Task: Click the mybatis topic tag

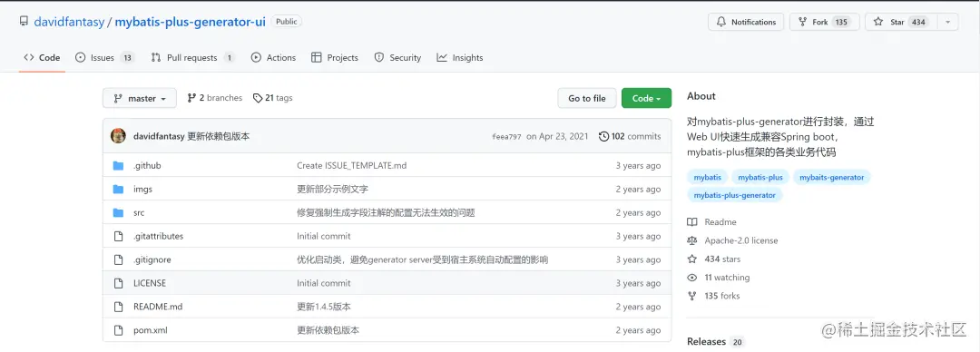Action: 707,178
